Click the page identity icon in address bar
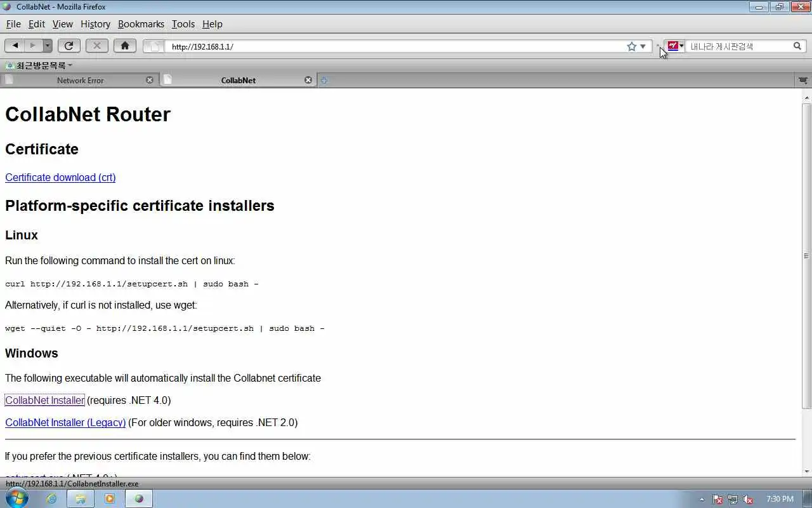This screenshot has width=812, height=508. (154, 46)
